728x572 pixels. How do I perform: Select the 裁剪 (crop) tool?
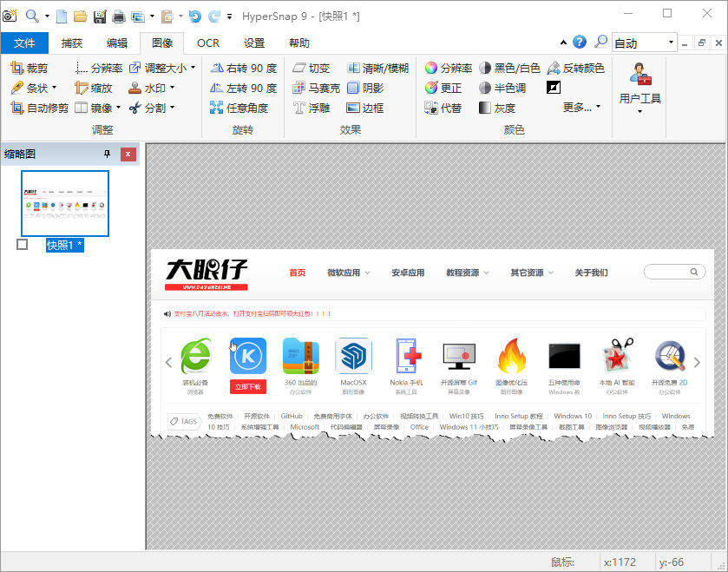30,68
